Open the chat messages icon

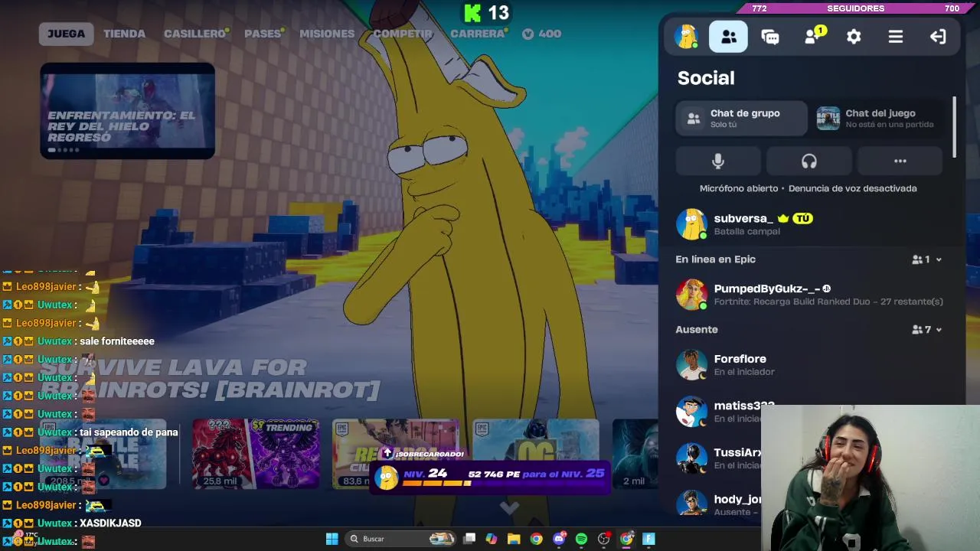pyautogui.click(x=770, y=37)
